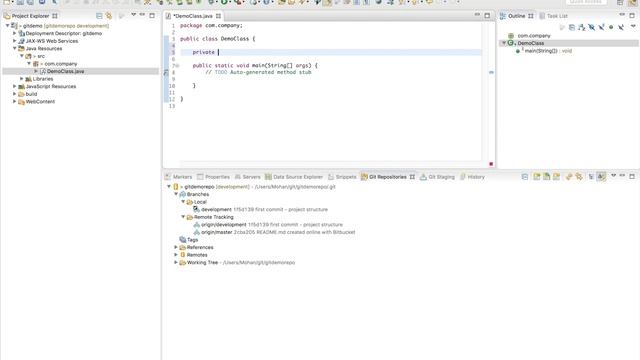Toggle Hide Local Types in Outline
Image resolution: width=640 pixels, height=360 pixels.
point(621,27)
